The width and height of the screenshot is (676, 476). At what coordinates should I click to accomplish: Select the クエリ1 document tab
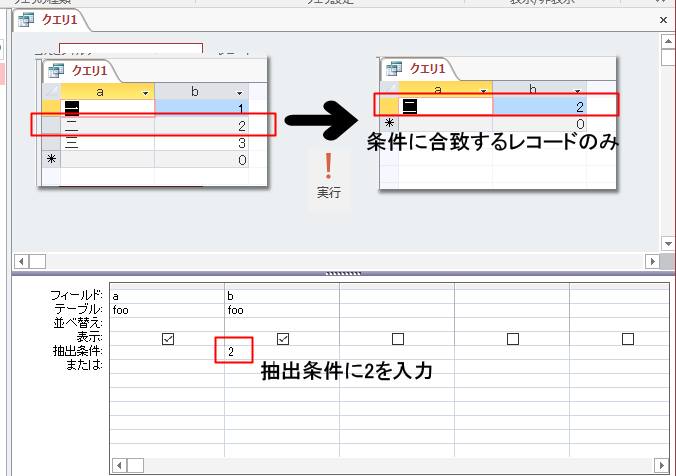coord(52,20)
